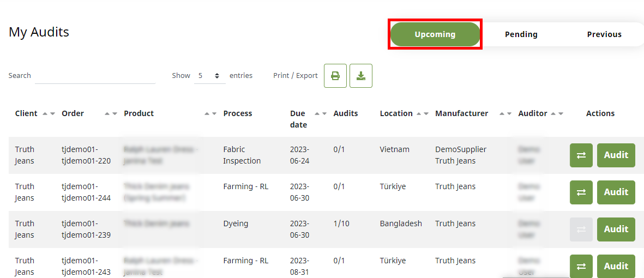Open the Previous audits tab
This screenshot has width=644, height=278.
point(604,34)
